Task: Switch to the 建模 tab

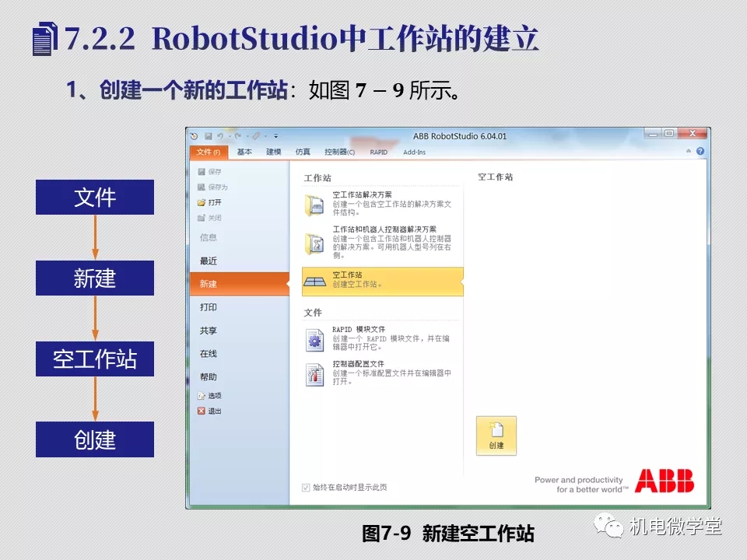Action: click(273, 152)
